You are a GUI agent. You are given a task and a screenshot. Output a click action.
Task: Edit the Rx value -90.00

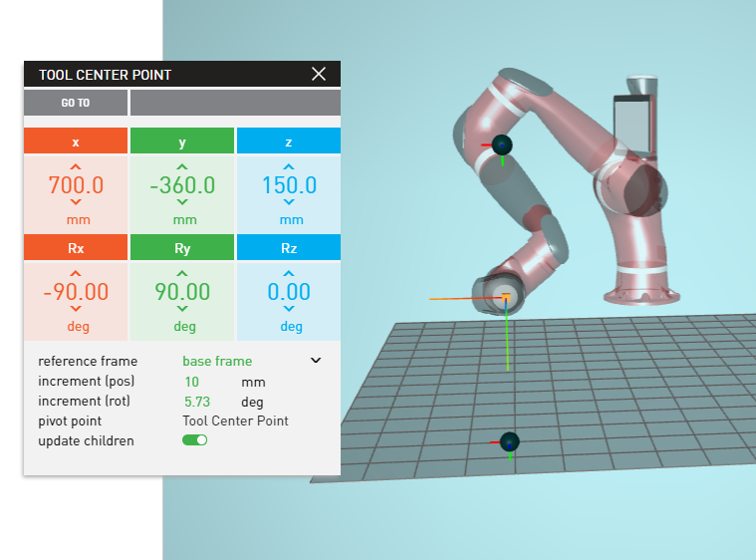pyautogui.click(x=76, y=292)
